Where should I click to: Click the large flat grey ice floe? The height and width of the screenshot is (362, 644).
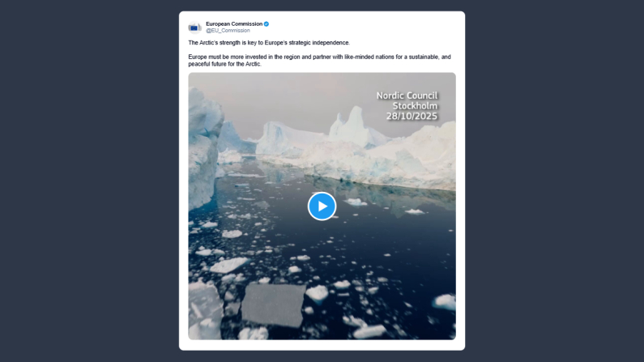click(x=273, y=305)
